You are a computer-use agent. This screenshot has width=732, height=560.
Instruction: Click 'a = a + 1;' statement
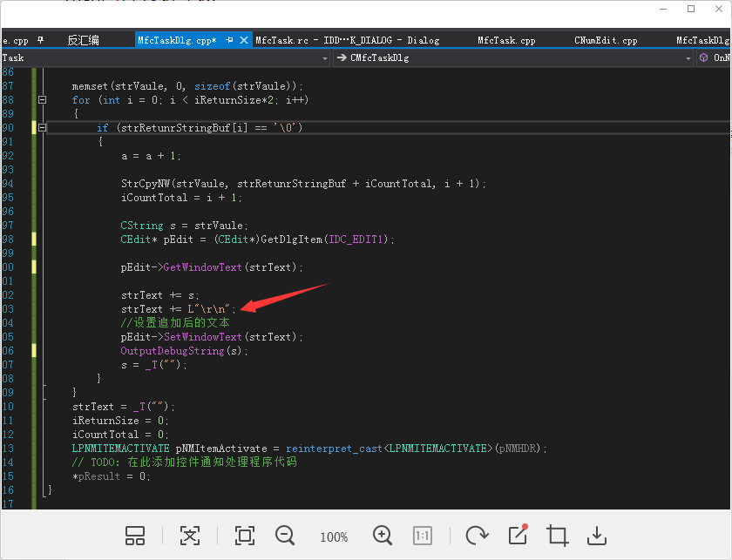pos(150,156)
